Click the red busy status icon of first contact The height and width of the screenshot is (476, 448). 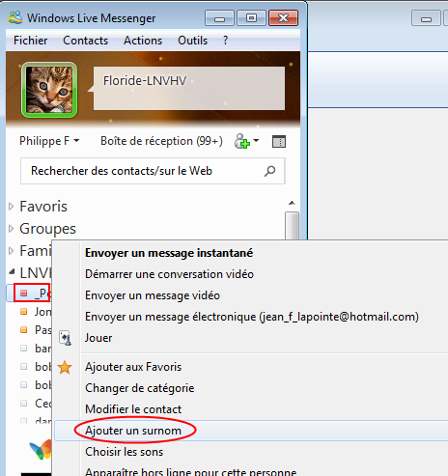coord(24,293)
